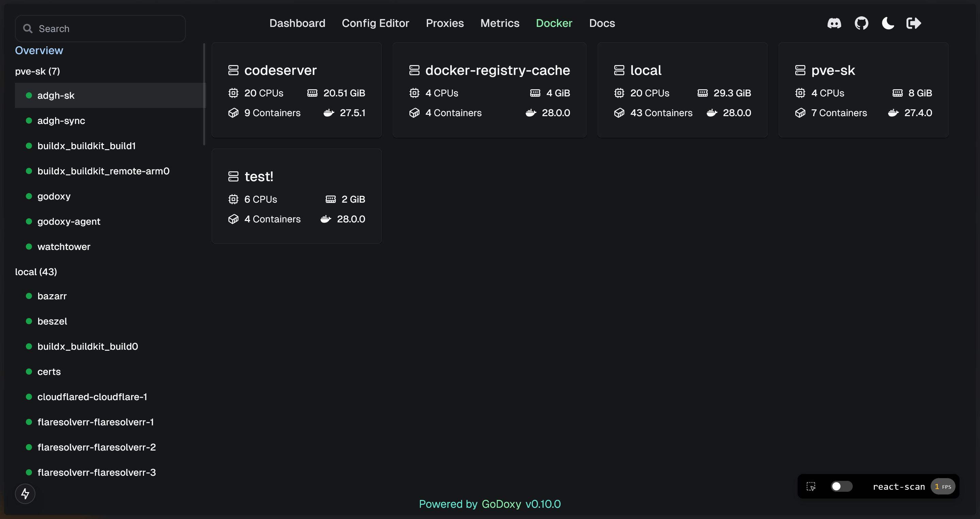The height and width of the screenshot is (519, 980).
Task: Click the lightning bolt icon bottom left
Action: click(25, 493)
